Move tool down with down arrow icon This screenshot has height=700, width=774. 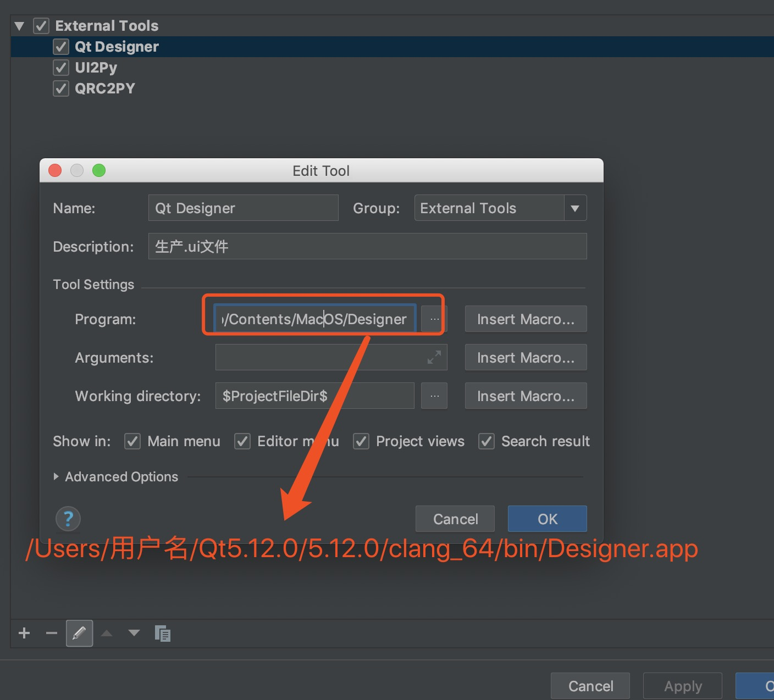pyautogui.click(x=134, y=633)
